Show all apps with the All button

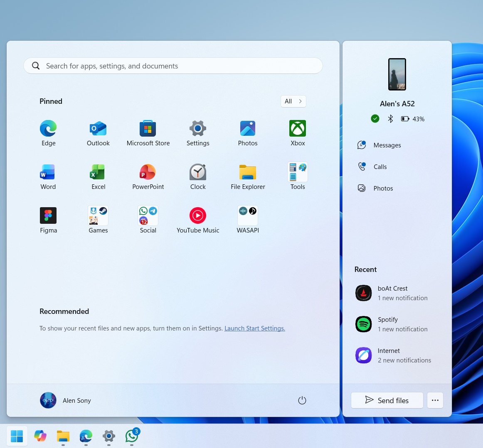[x=293, y=101]
